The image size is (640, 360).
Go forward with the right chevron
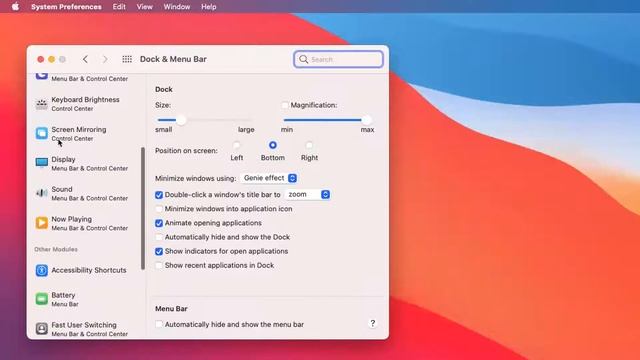(x=105, y=59)
